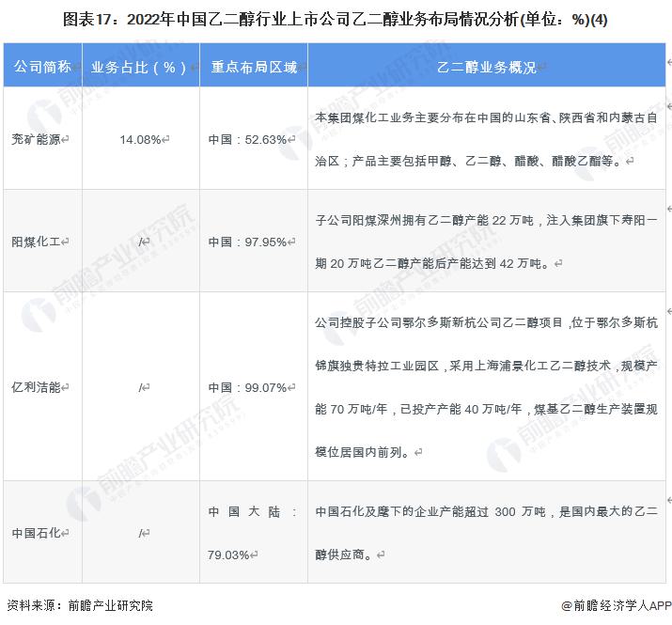Click the 重点布局区域 column header

(x=253, y=67)
